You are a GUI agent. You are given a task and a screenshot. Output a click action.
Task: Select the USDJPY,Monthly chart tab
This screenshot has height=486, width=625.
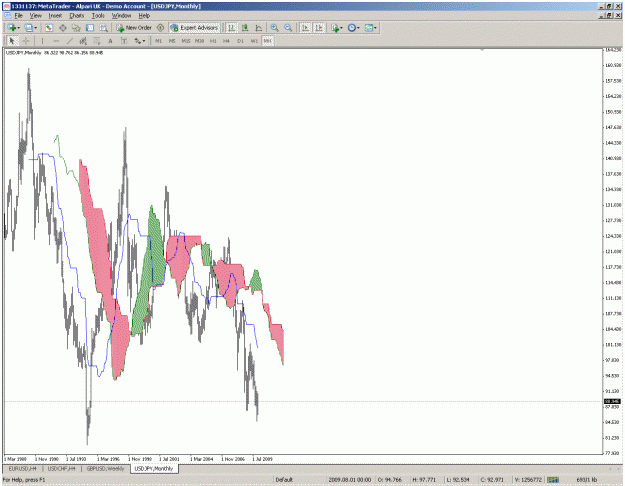[x=154, y=469]
